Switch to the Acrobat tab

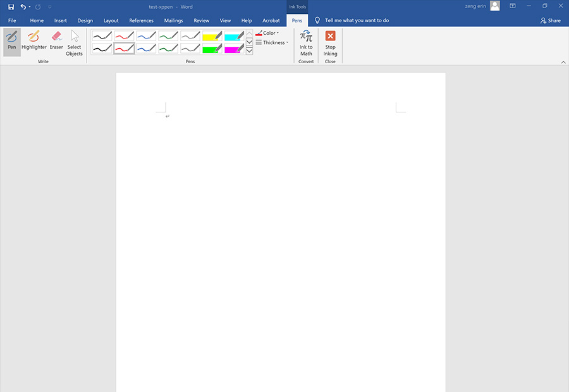click(x=271, y=21)
